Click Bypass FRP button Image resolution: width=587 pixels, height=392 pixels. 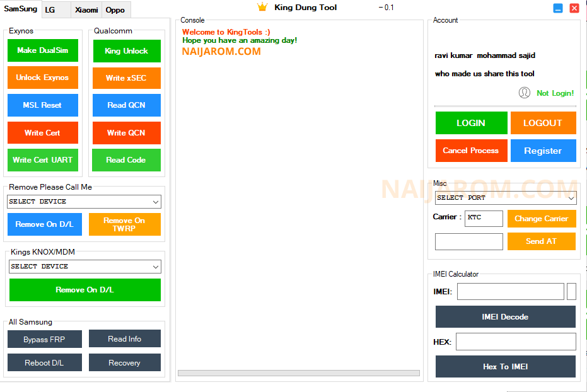(45, 339)
